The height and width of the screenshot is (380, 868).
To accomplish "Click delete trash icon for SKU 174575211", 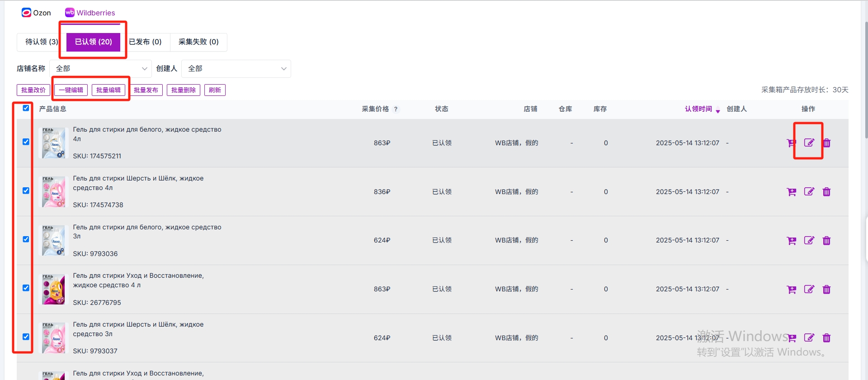I will point(826,143).
